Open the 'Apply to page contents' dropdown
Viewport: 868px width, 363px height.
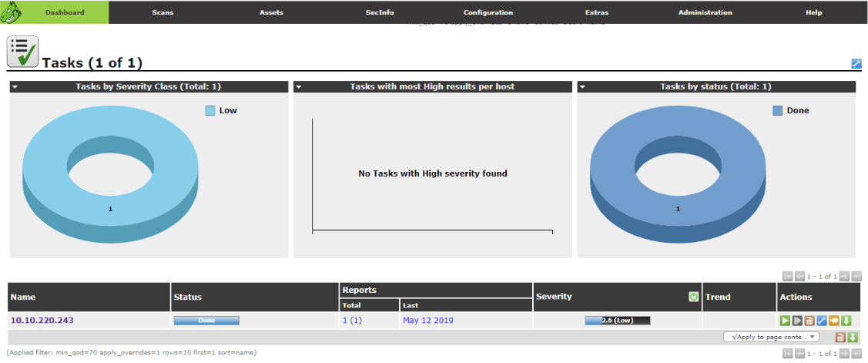771,337
